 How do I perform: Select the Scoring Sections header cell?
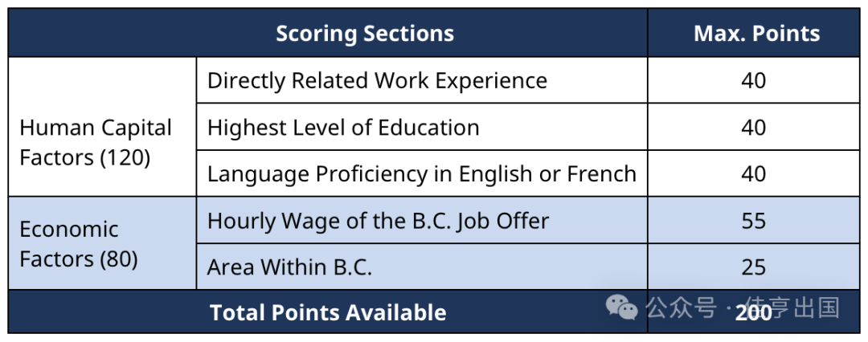(x=328, y=33)
